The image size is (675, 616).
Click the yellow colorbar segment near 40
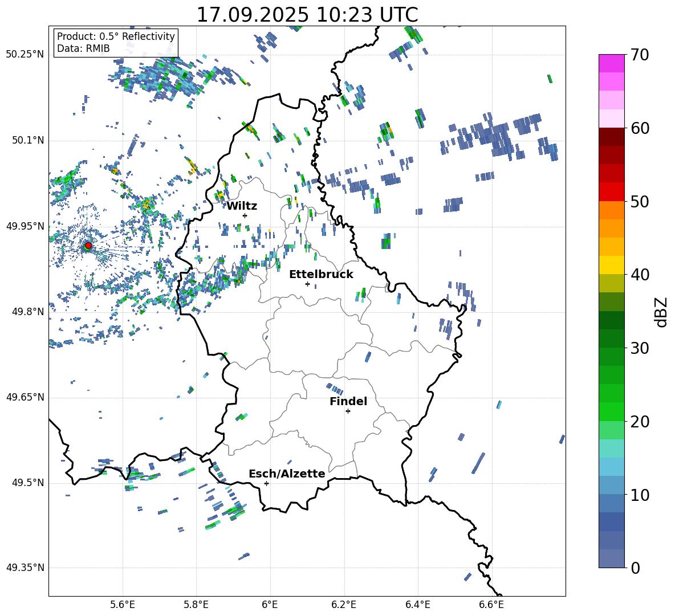(x=611, y=265)
